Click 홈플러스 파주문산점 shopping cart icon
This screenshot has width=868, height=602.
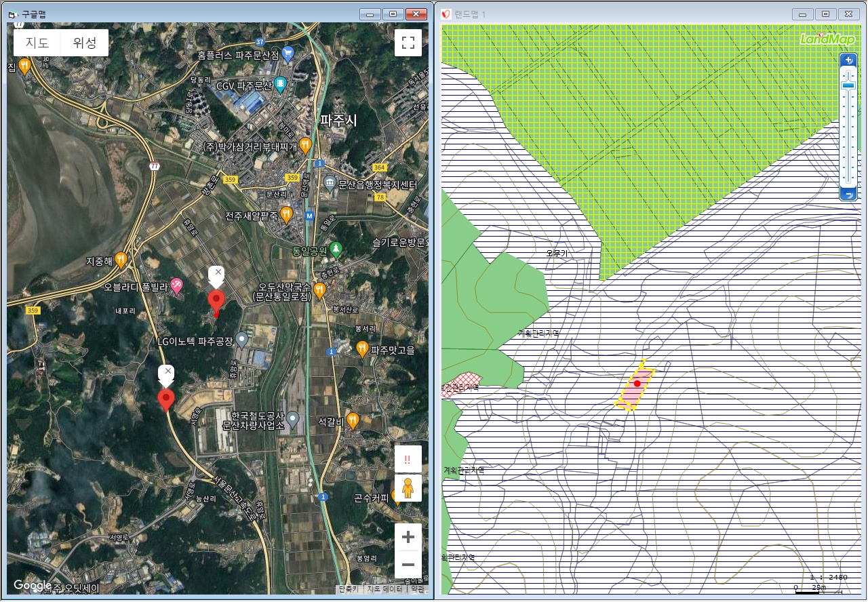[x=288, y=52]
